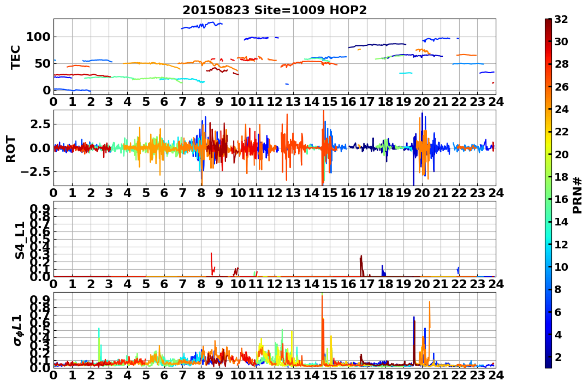Click the colorbar tick label '30'

pyautogui.click(x=561, y=41)
